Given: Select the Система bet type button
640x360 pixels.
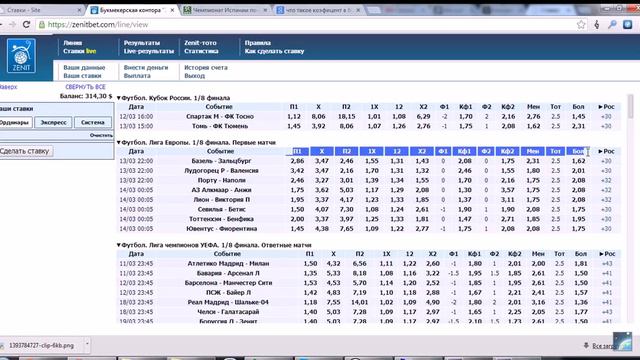Looking at the screenshot, I should [x=93, y=122].
